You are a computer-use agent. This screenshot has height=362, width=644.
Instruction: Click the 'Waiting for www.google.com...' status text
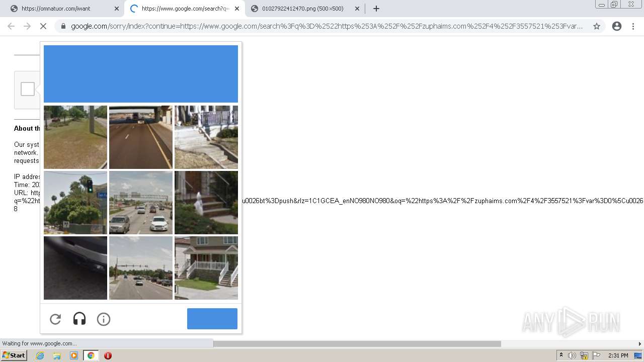[x=39, y=343]
